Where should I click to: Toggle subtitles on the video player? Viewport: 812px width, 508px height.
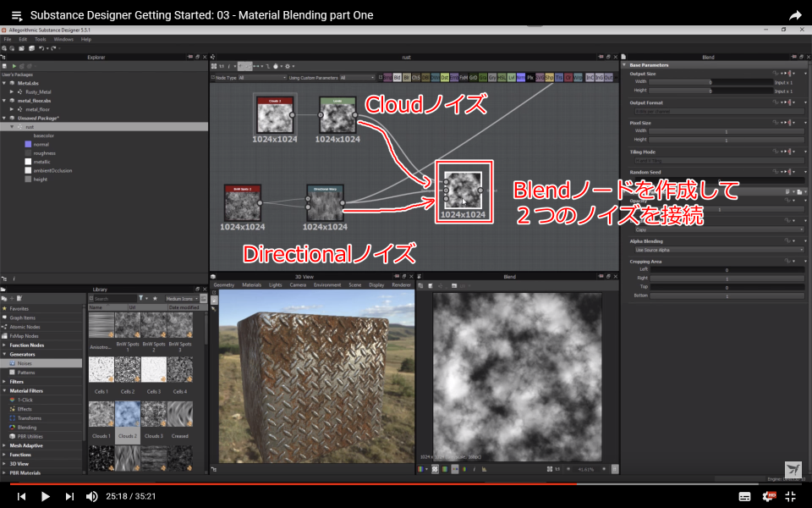[744, 497]
